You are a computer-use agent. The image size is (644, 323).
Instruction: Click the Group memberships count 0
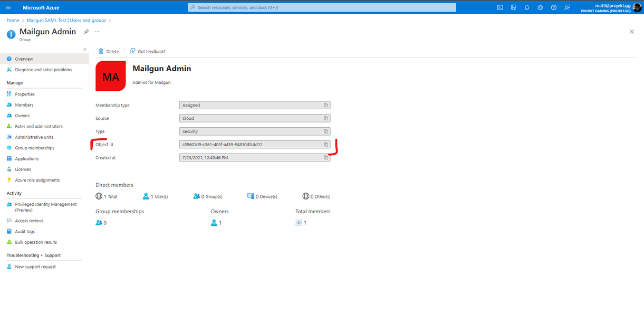(x=101, y=223)
